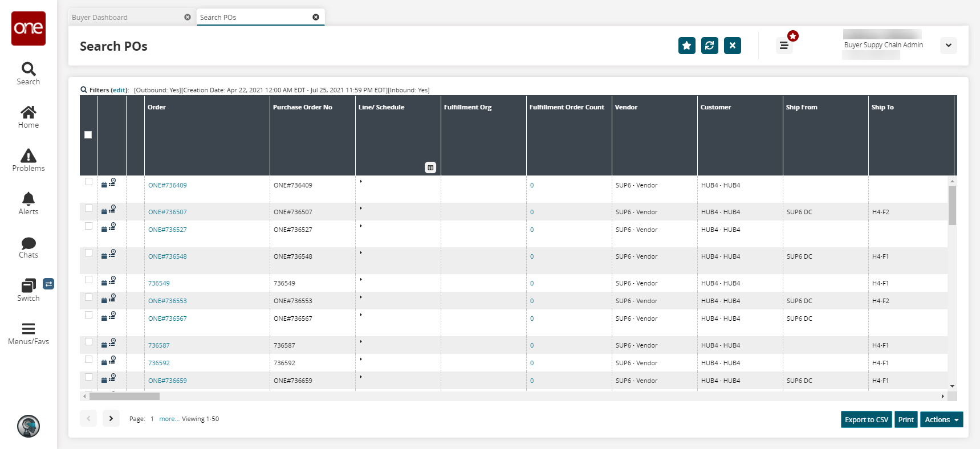Image resolution: width=980 pixels, height=449 pixels.
Task: Expand the user profile dropdown arrow
Action: pyautogui.click(x=948, y=46)
